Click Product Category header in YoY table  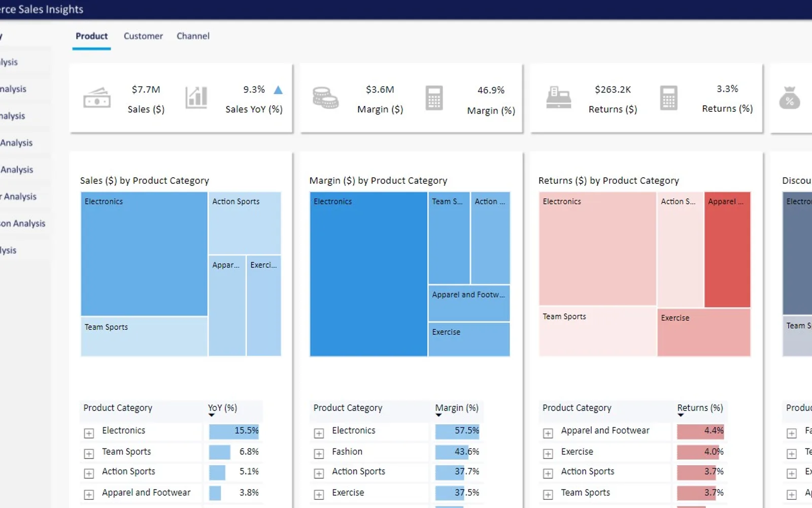click(x=118, y=408)
